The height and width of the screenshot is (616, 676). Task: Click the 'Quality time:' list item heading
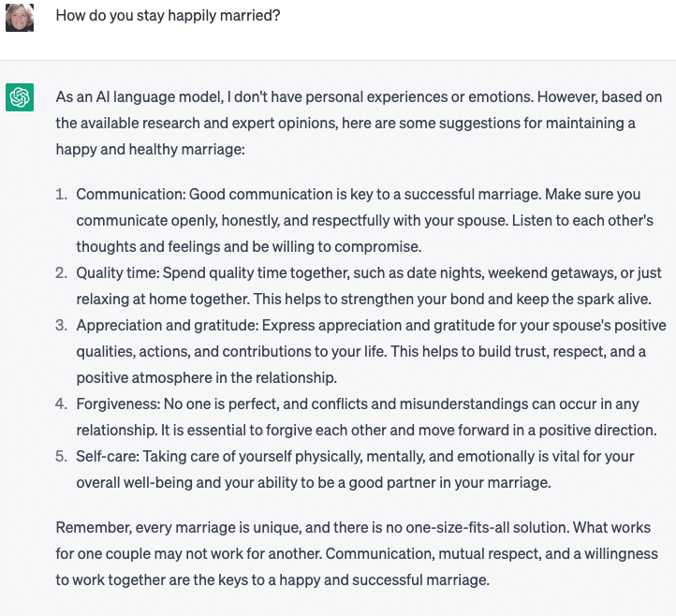118,272
